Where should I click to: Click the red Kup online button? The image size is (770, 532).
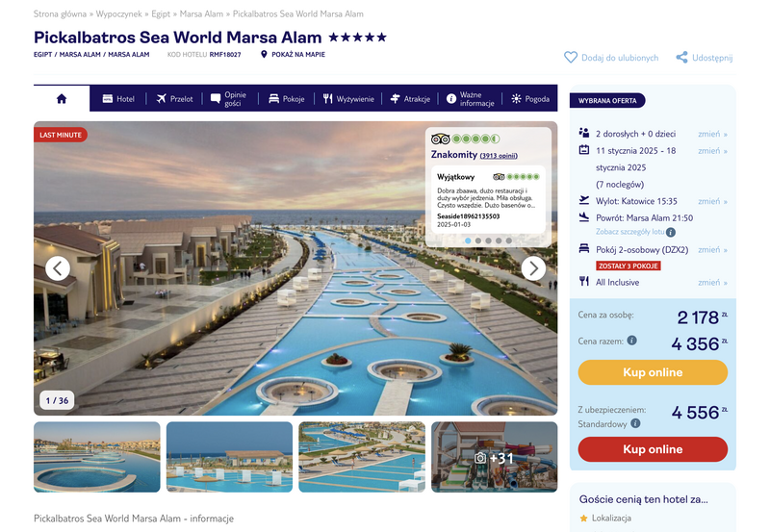[653, 449]
